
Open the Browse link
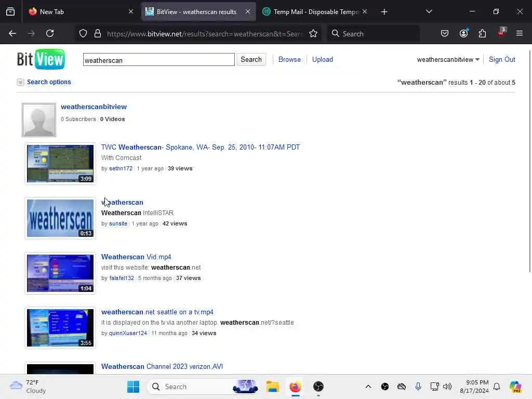coord(289,60)
